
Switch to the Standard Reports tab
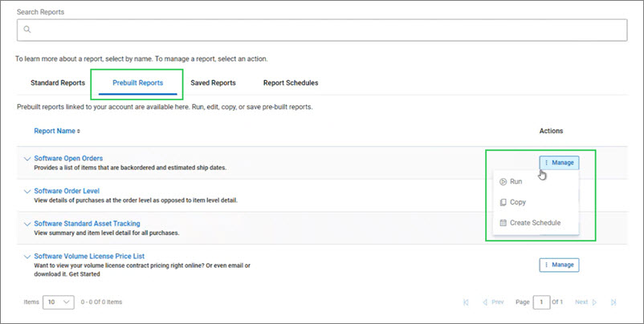[58, 83]
